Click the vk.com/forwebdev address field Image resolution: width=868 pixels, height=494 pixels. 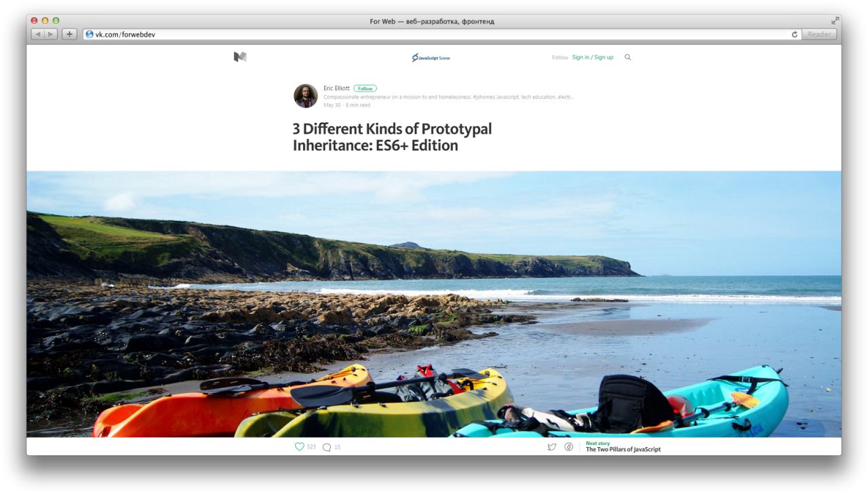click(x=435, y=34)
